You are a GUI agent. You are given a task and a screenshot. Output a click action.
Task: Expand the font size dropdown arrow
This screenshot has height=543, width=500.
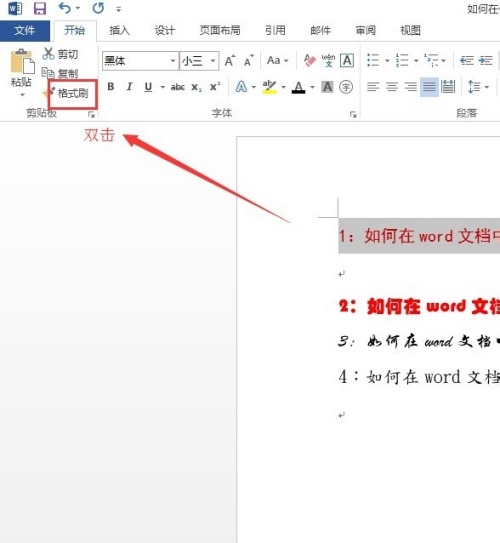click(x=213, y=61)
